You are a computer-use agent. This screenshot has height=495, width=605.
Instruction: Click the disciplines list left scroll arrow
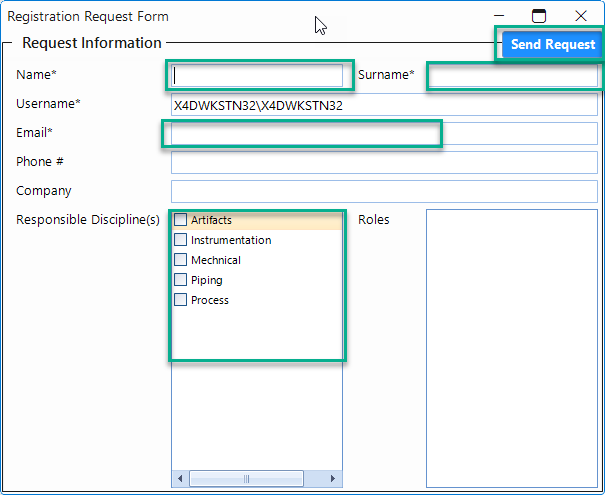tap(179, 477)
